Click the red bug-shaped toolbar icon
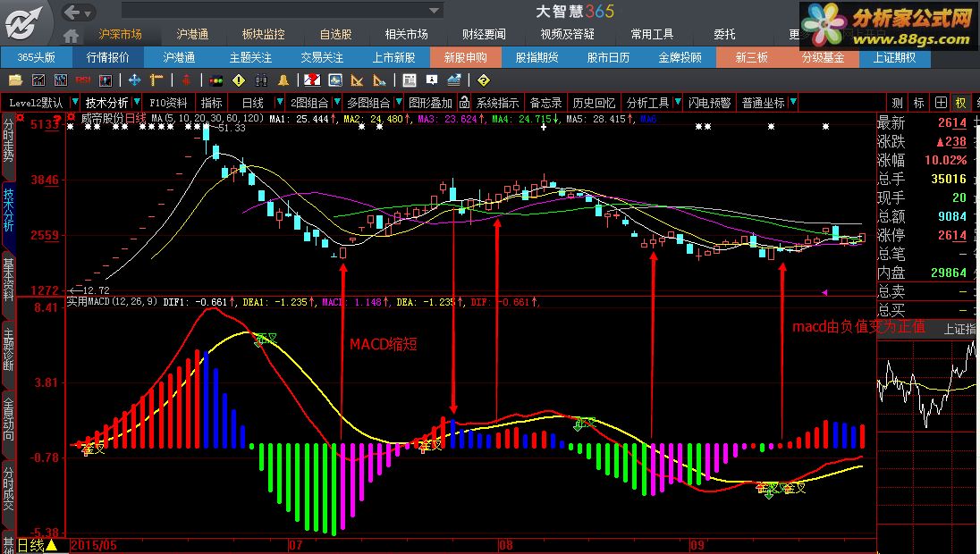The width and height of the screenshot is (980, 554). click(x=186, y=80)
